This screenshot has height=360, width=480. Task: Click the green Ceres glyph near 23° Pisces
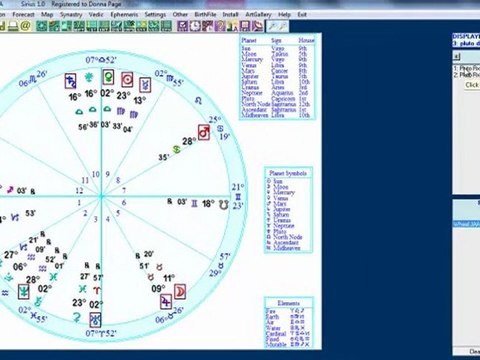77,316
